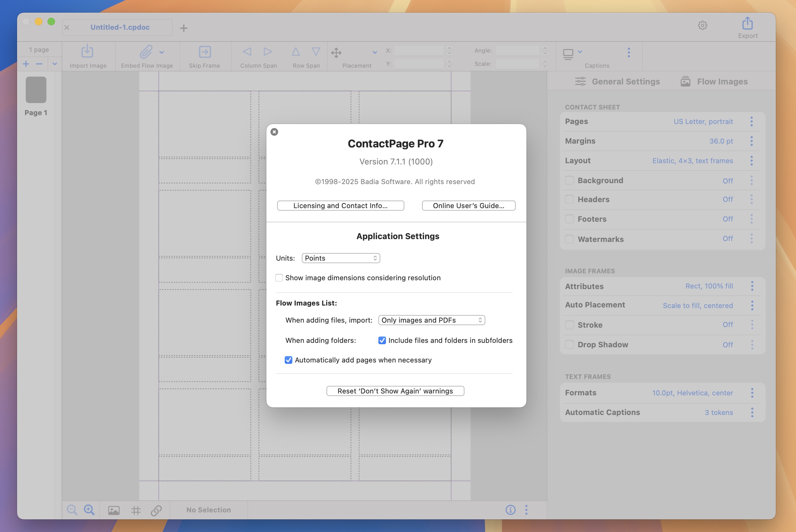Open the Only images and PDFs dropdown
Image resolution: width=796 pixels, height=532 pixels.
432,320
